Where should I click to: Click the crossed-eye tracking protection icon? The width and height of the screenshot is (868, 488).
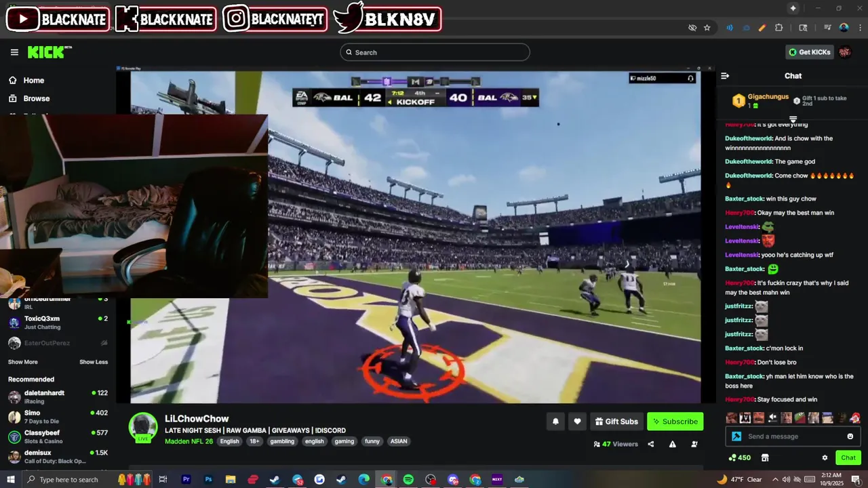pyautogui.click(x=692, y=28)
